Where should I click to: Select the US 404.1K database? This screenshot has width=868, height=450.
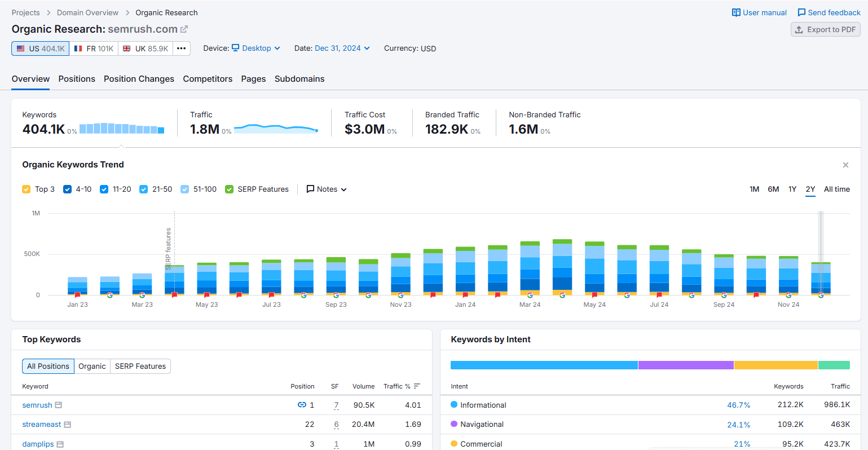(x=41, y=48)
